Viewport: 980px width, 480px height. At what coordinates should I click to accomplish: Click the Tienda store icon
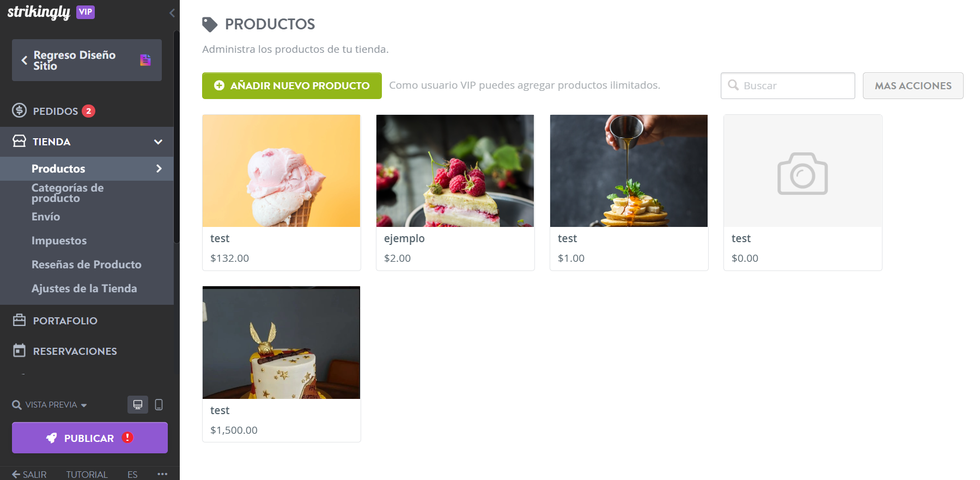pyautogui.click(x=20, y=141)
